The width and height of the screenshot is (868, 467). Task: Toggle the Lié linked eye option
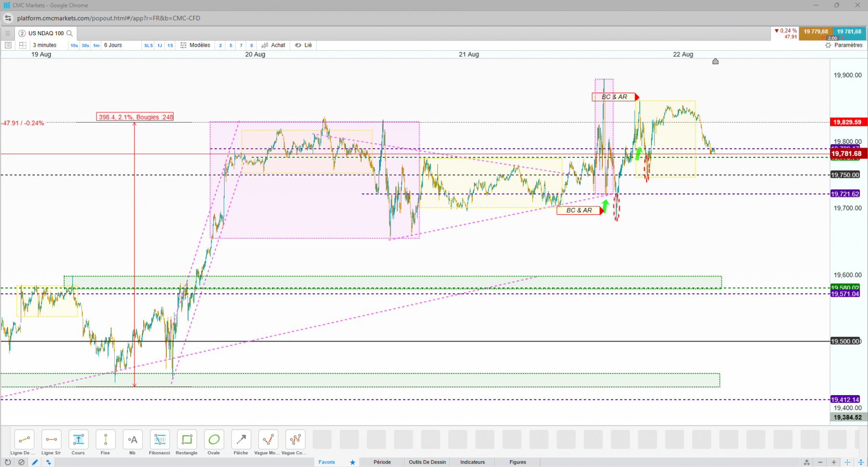click(x=304, y=45)
